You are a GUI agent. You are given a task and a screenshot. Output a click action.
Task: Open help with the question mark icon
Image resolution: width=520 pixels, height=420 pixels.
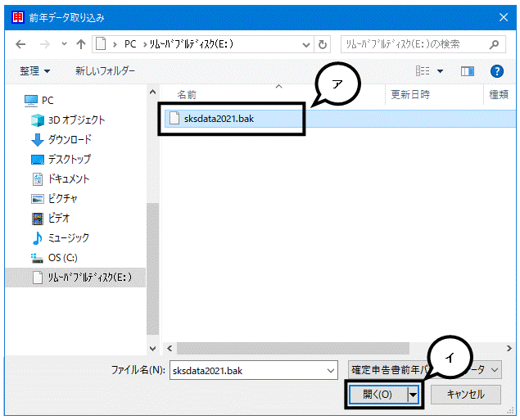(x=497, y=71)
